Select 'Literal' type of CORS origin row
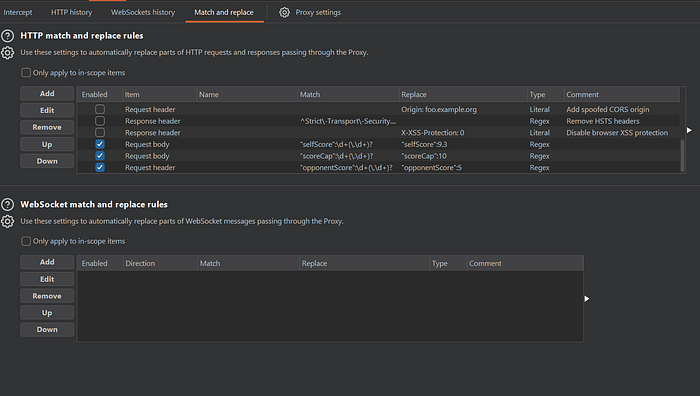The image size is (700, 396). click(546, 109)
